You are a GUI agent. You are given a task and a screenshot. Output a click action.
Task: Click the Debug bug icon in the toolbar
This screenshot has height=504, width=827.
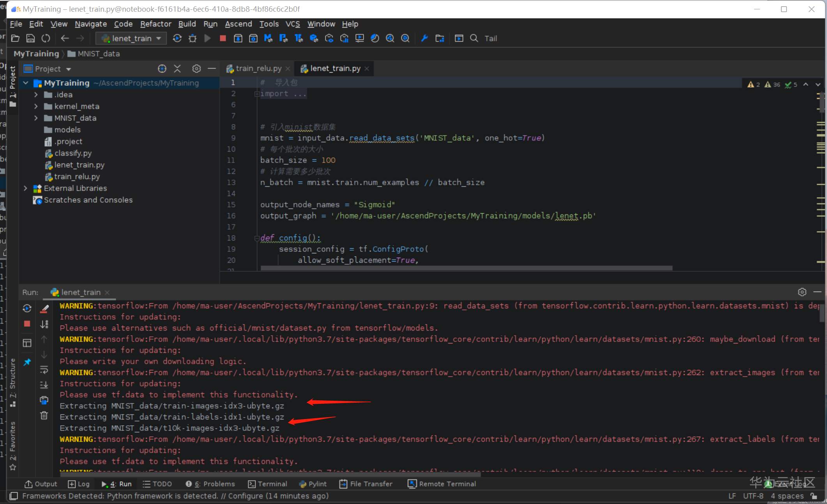pyautogui.click(x=192, y=38)
